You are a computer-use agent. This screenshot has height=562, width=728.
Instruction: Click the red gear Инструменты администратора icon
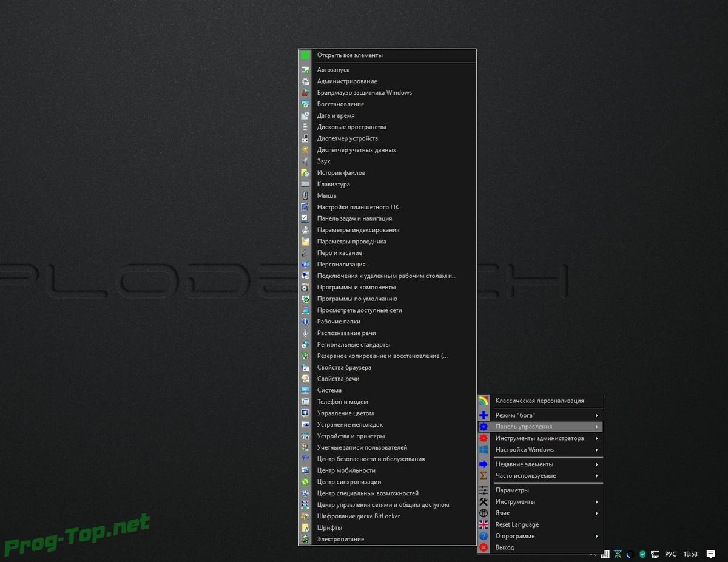(484, 438)
